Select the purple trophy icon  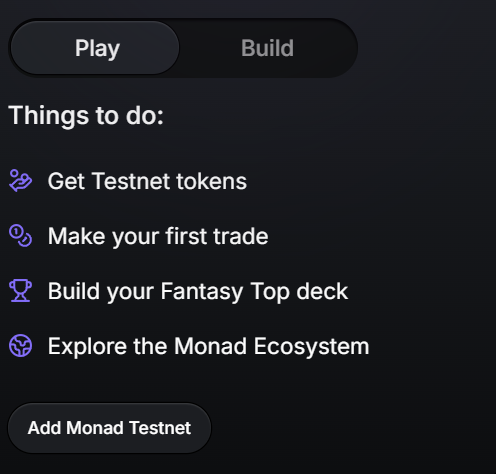point(20,291)
